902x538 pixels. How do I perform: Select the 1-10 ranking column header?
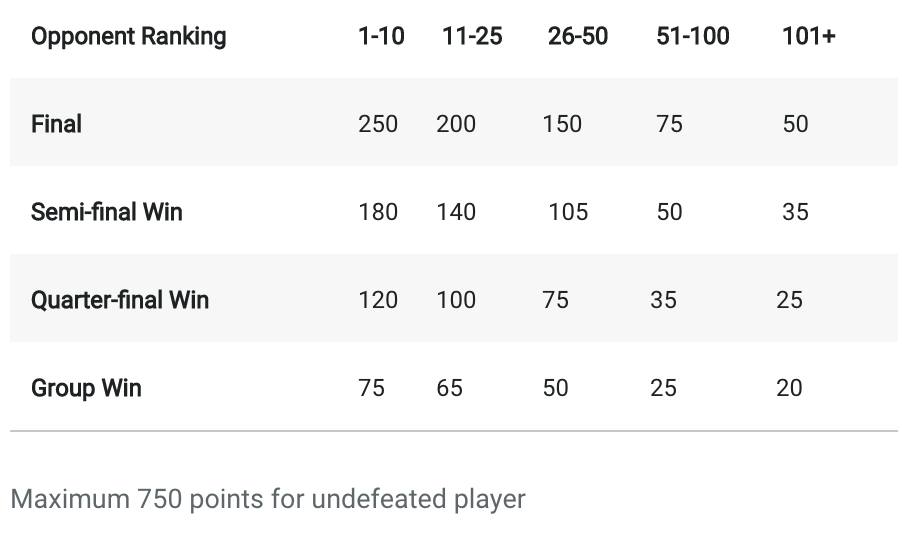(x=381, y=37)
